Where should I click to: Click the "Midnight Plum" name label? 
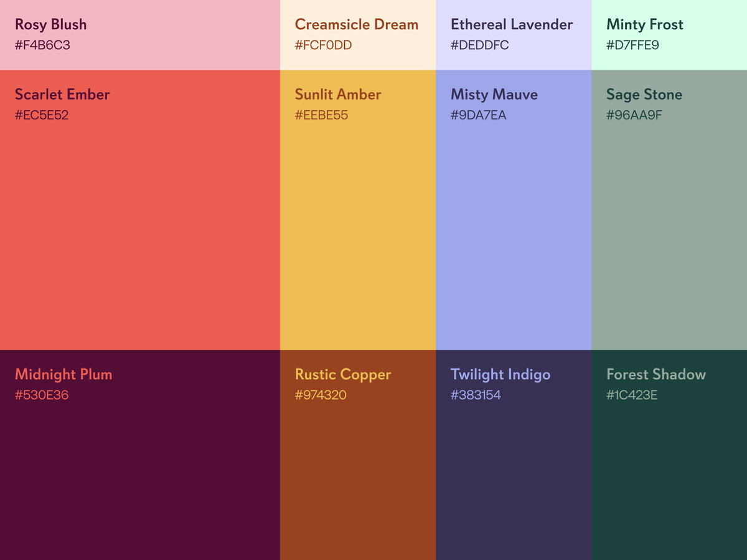click(63, 375)
